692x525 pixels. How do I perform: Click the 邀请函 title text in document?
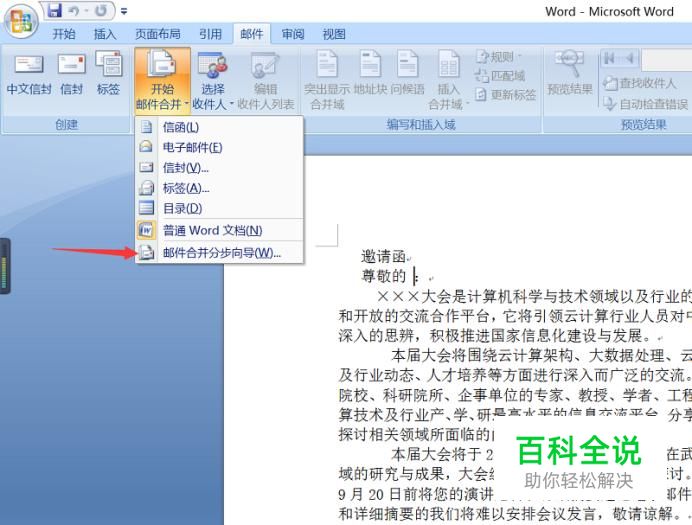click(383, 256)
